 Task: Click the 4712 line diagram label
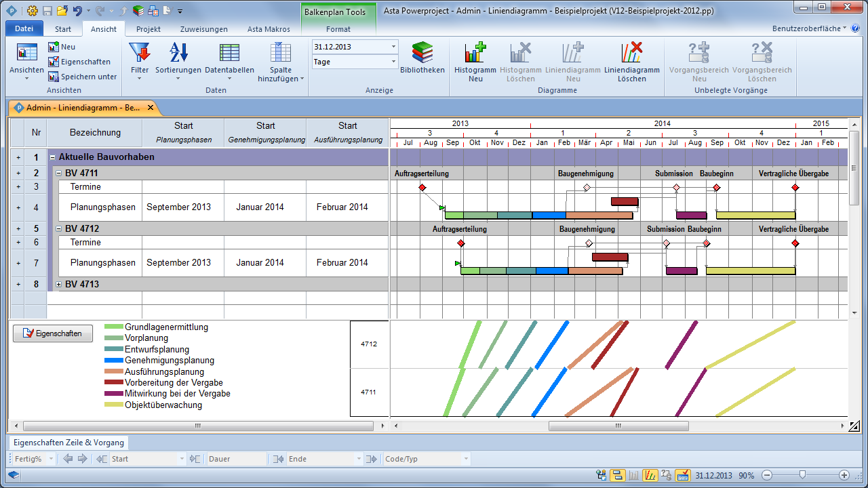pos(369,344)
